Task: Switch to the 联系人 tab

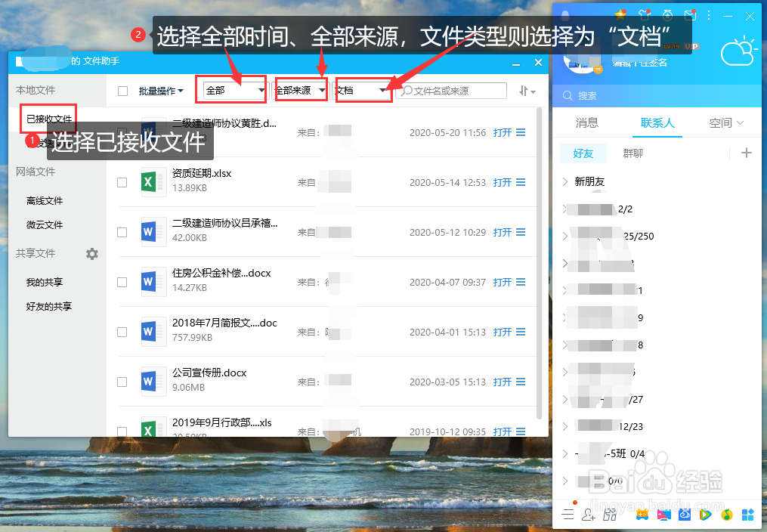Action: pos(657,122)
